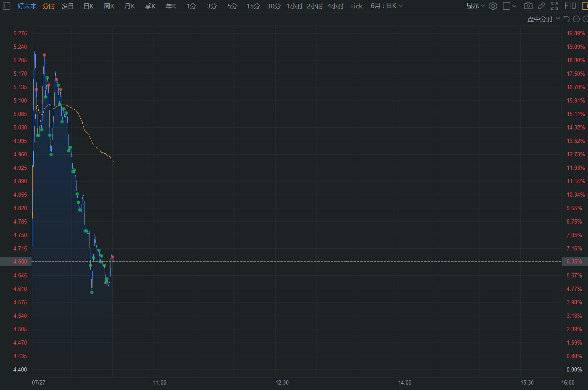Zoom out with the minus circle icon
This screenshot has width=588, height=390.
pyautogui.click(x=576, y=19)
